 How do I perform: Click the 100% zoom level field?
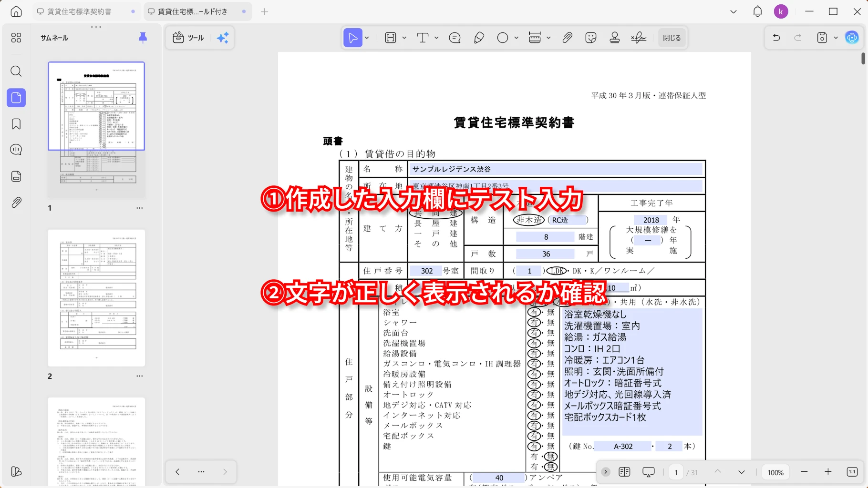click(775, 472)
